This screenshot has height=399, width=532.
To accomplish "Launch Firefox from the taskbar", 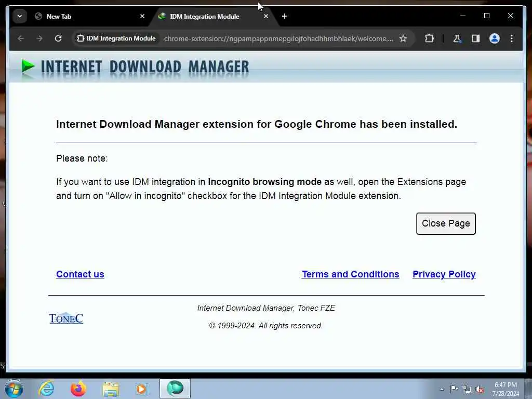I will tap(78, 389).
